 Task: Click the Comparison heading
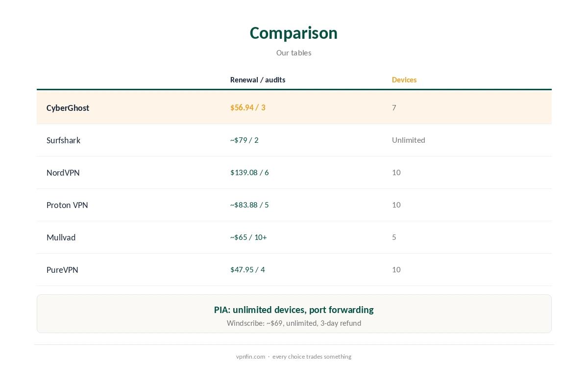point(294,33)
